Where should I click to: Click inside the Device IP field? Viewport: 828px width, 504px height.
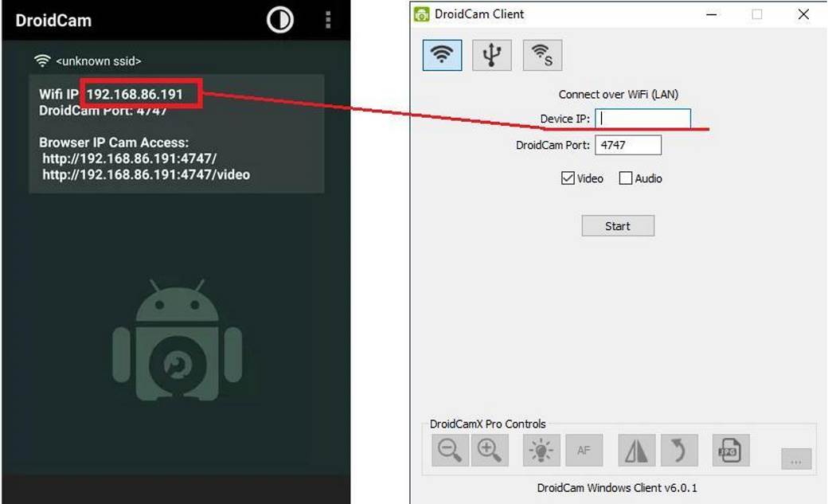pos(643,119)
